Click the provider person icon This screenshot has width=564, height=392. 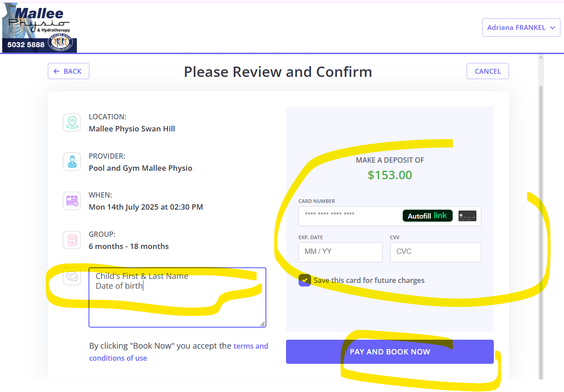point(72,161)
